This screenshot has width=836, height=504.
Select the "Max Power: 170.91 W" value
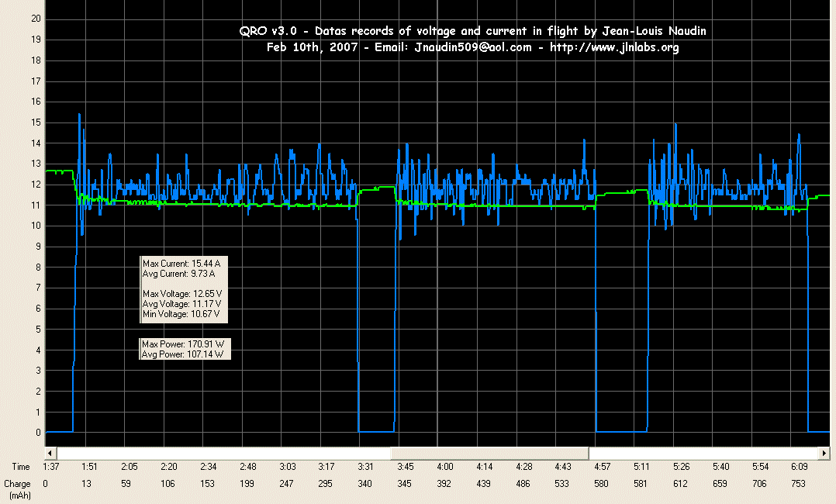183,344
